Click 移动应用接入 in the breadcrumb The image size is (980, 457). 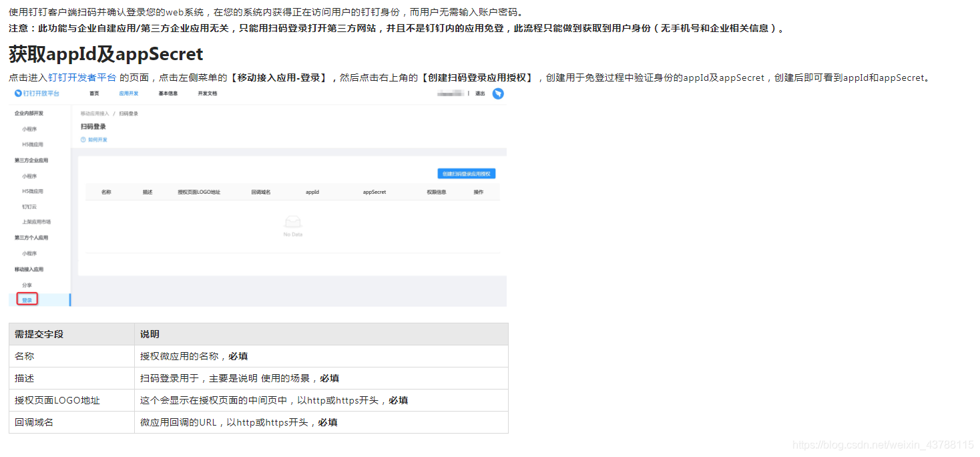click(x=95, y=114)
